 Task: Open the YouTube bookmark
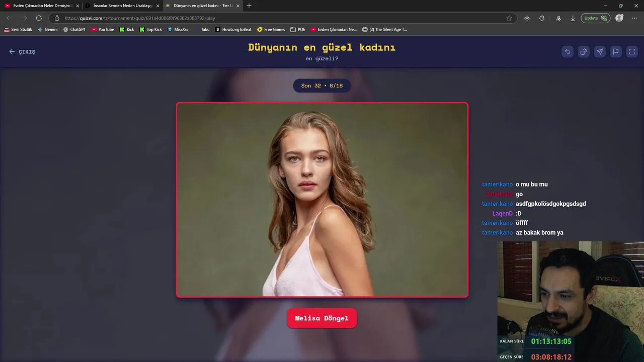pos(103,30)
